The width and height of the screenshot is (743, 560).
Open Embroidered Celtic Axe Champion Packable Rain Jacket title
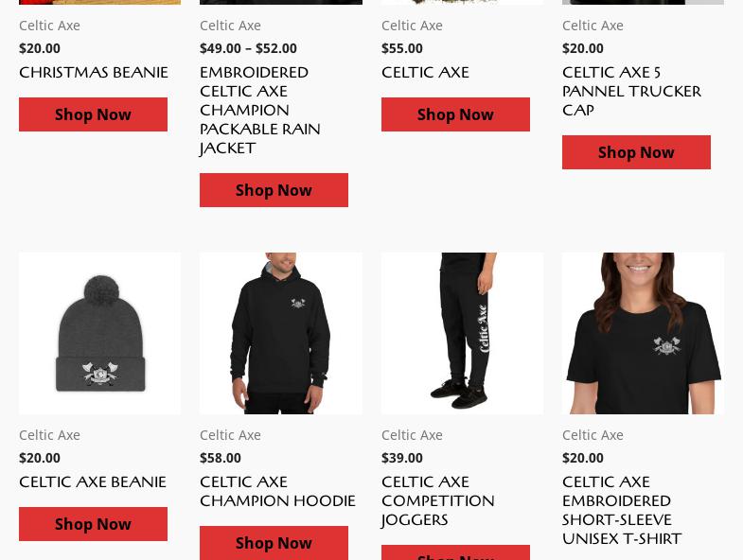point(260,110)
